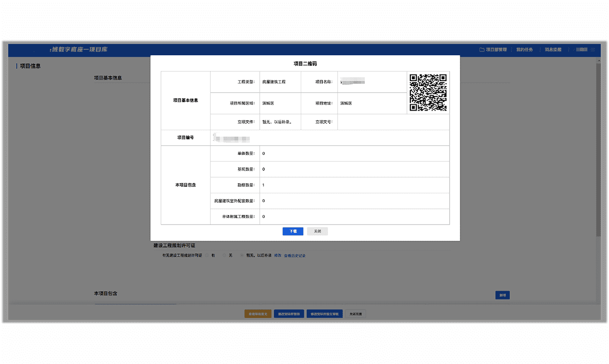Open 消息提醒 in the top navigation

[553, 50]
